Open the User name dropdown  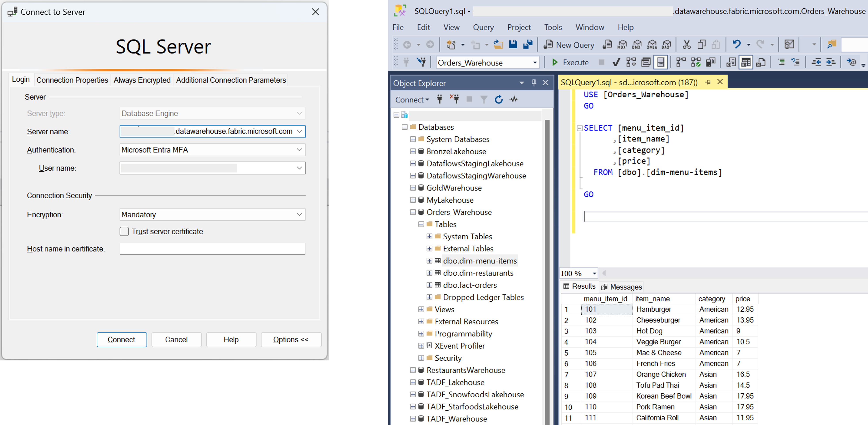299,168
